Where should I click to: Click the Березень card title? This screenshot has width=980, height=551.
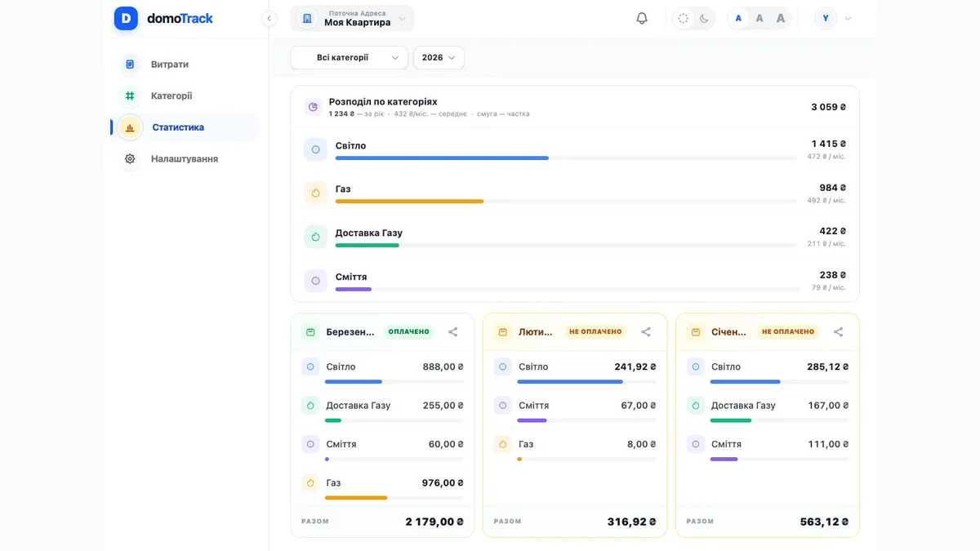350,332
